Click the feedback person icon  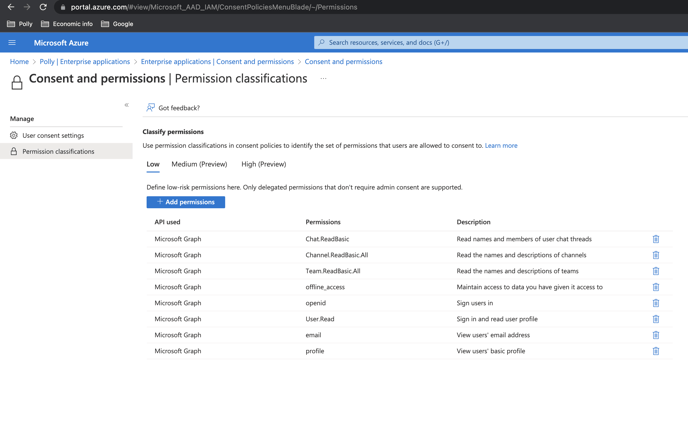point(150,107)
